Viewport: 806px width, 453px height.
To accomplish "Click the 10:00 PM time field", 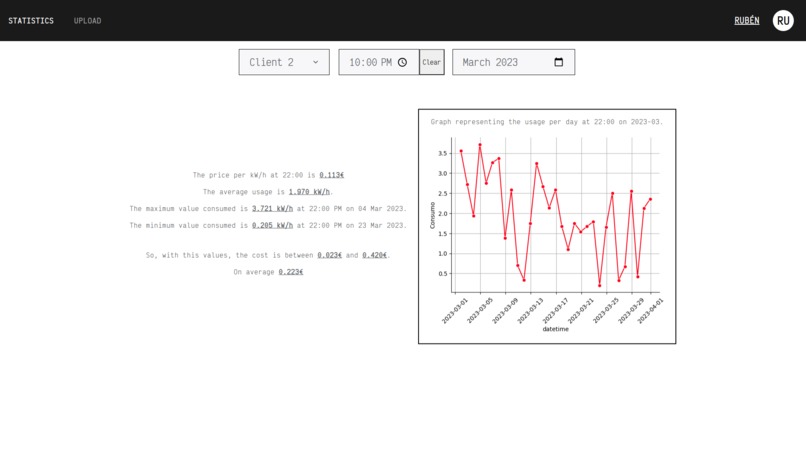I will click(379, 62).
